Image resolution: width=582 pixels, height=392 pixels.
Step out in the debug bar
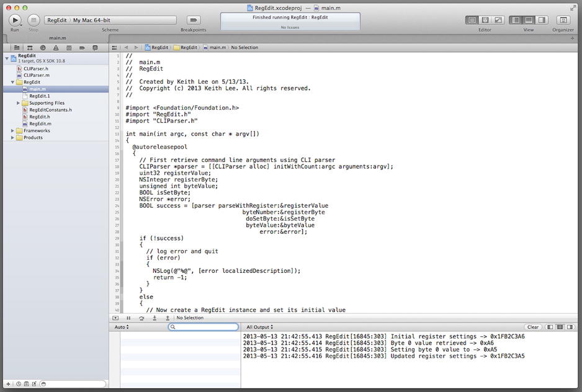168,318
